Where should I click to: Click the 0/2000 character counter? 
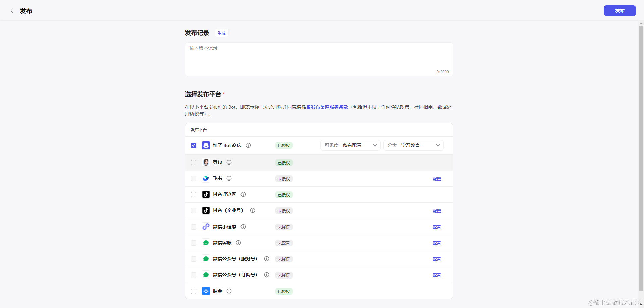click(442, 72)
